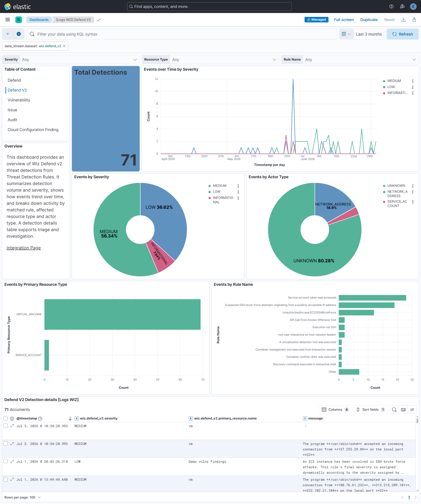The height and width of the screenshot is (504, 421).
Task: Add a new filter with plus icon
Action: [19, 34]
